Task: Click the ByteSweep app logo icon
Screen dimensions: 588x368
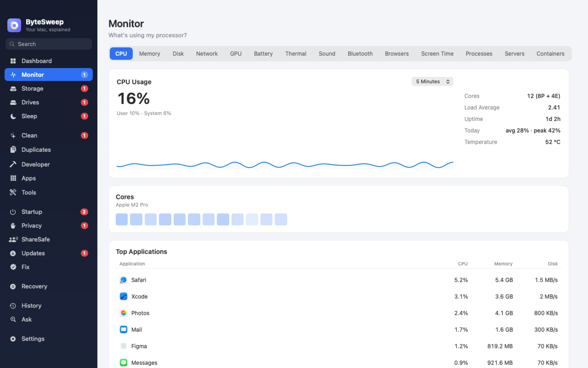Action: click(x=14, y=25)
